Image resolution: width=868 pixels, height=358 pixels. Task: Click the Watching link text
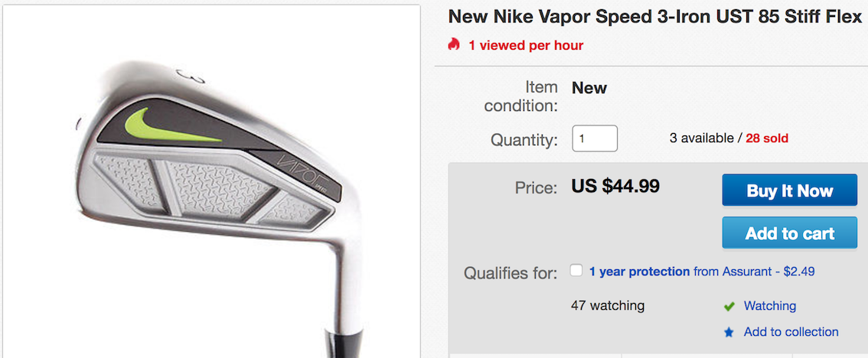769,306
